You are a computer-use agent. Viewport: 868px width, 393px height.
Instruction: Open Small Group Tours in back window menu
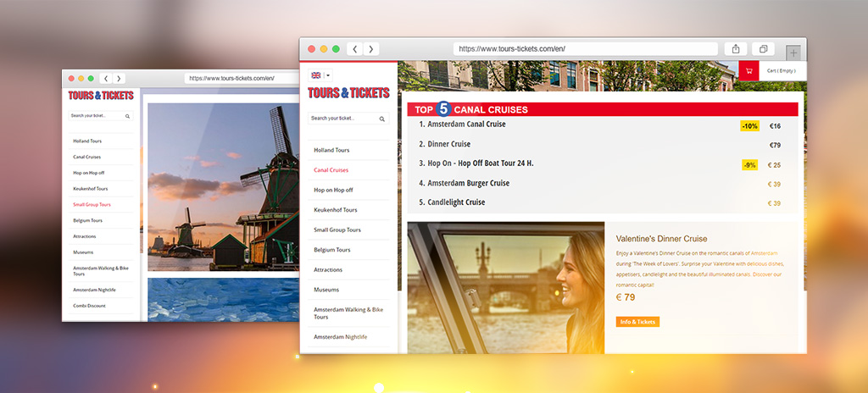[x=92, y=204]
